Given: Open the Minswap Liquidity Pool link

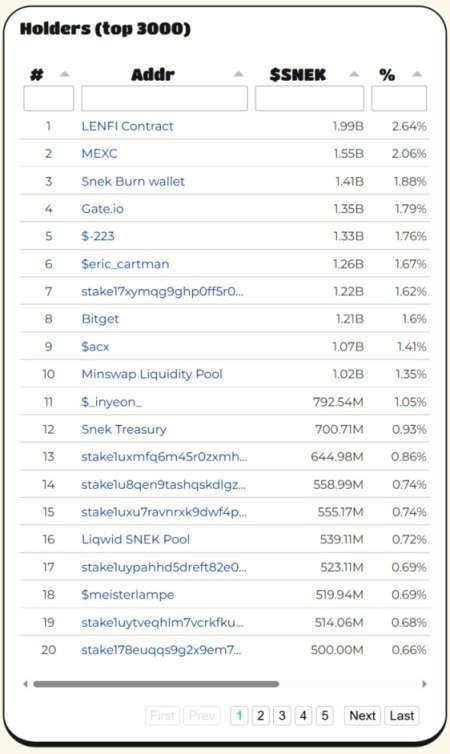Looking at the screenshot, I should coord(152,374).
